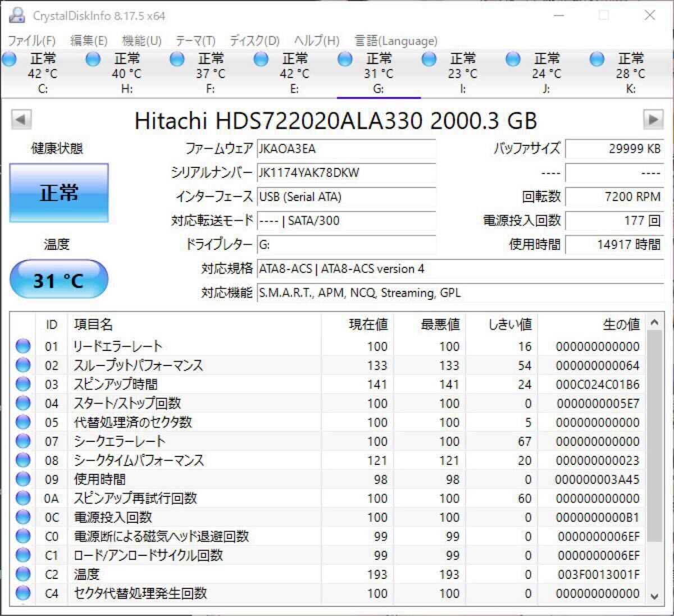Click status orb for 温度 attribute row
674x616 pixels.
point(23,574)
